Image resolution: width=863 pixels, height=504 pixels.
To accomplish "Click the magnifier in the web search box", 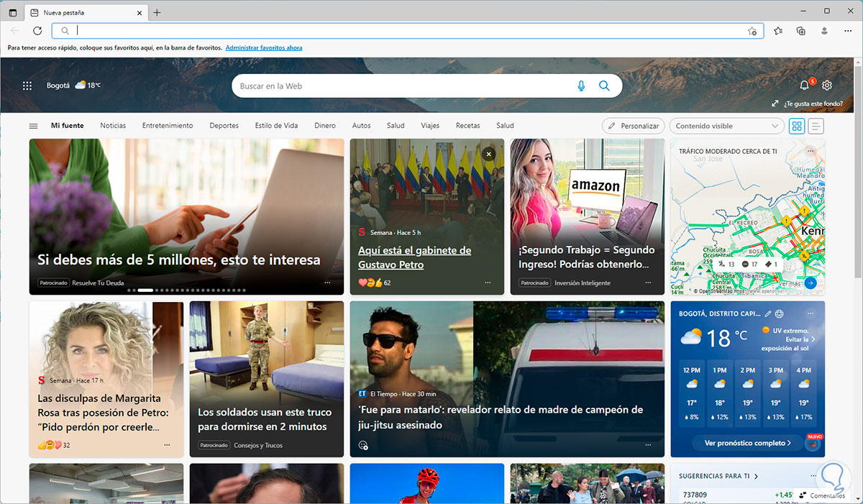I will 604,86.
